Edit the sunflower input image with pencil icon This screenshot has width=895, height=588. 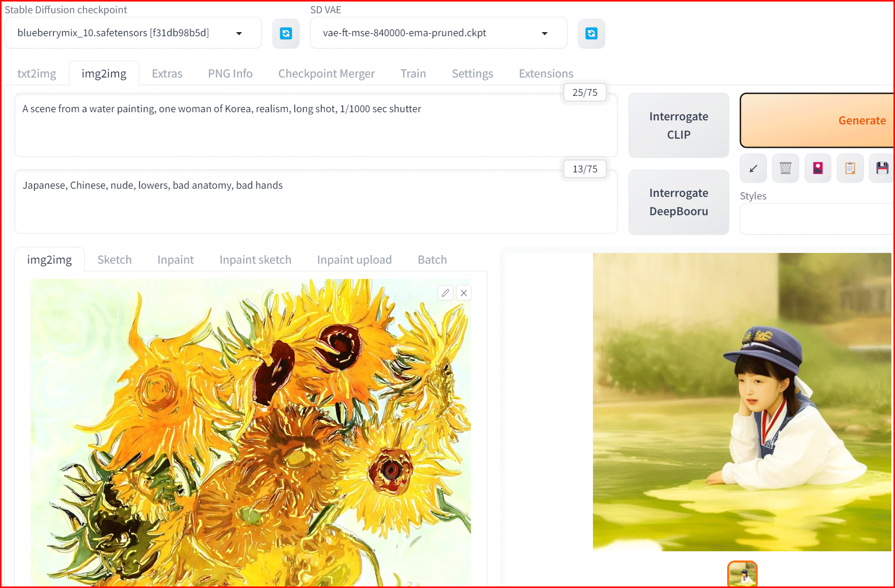[x=445, y=293]
